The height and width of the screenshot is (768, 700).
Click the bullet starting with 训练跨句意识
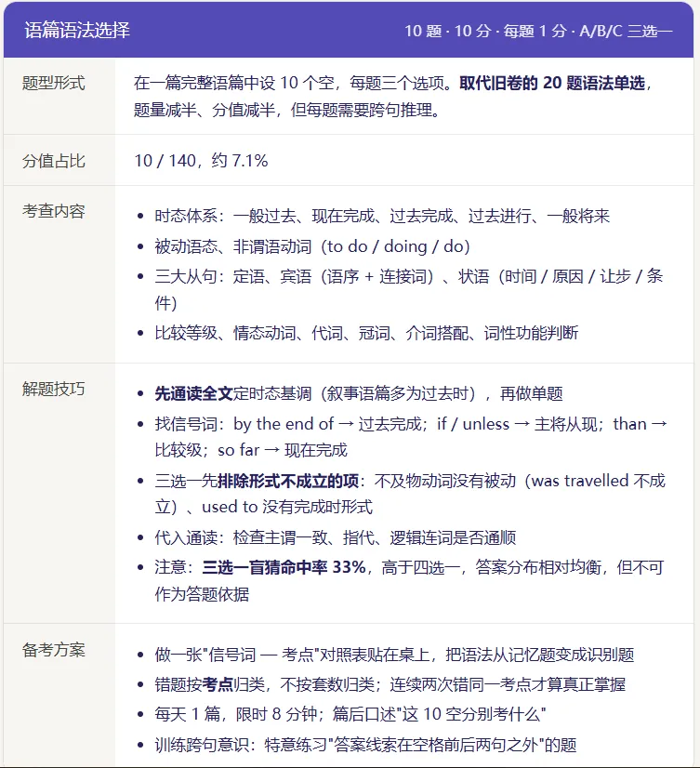coord(365,745)
